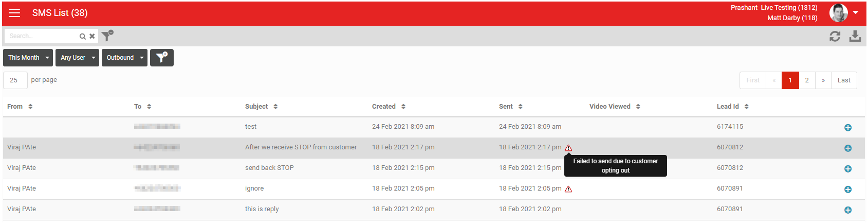Image resolution: width=868 pixels, height=223 pixels.
Task: Open the user profile avatar
Action: 839,13
